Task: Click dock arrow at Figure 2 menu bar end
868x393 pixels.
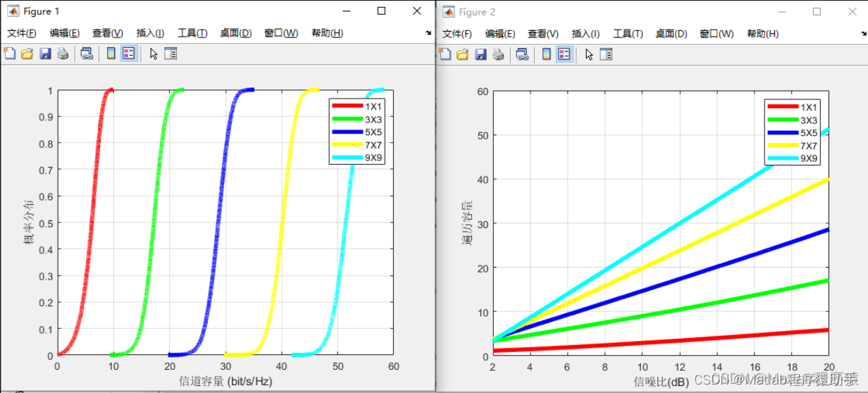Action: (x=864, y=34)
